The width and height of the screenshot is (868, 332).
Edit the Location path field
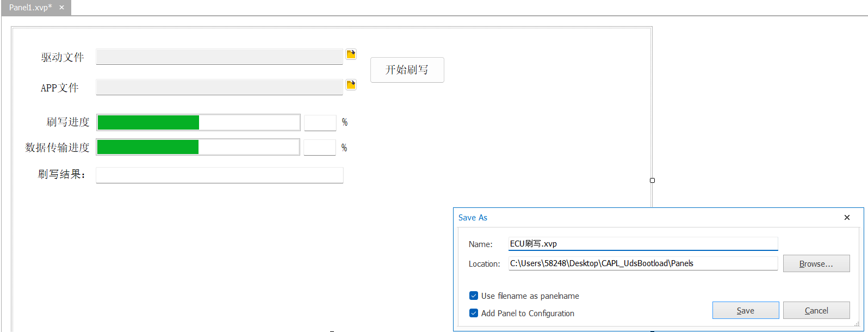click(643, 263)
